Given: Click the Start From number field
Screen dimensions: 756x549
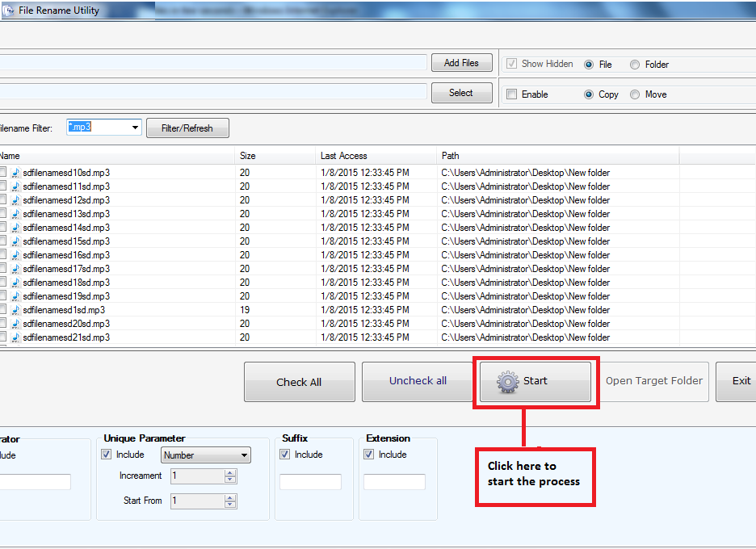Looking at the screenshot, I should tap(198, 501).
